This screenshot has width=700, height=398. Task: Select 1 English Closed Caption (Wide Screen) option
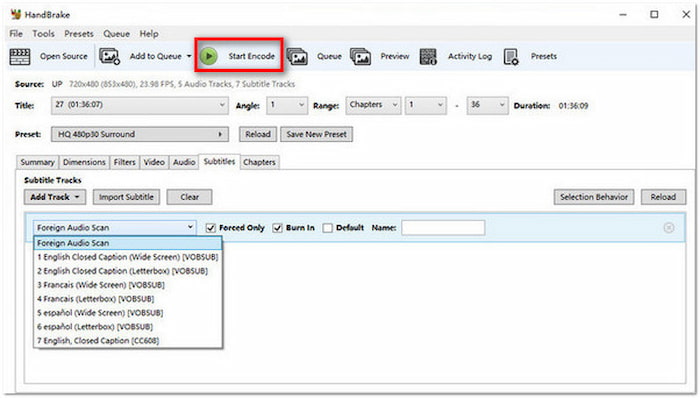(128, 257)
